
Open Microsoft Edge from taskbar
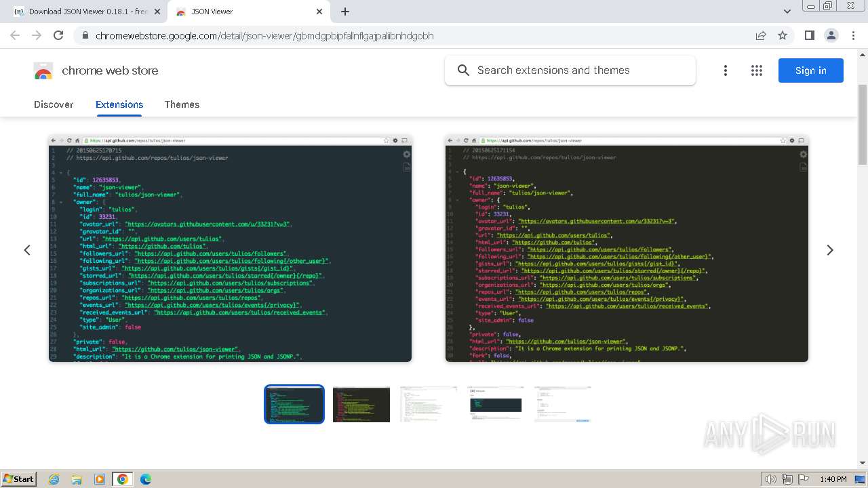pyautogui.click(x=146, y=479)
